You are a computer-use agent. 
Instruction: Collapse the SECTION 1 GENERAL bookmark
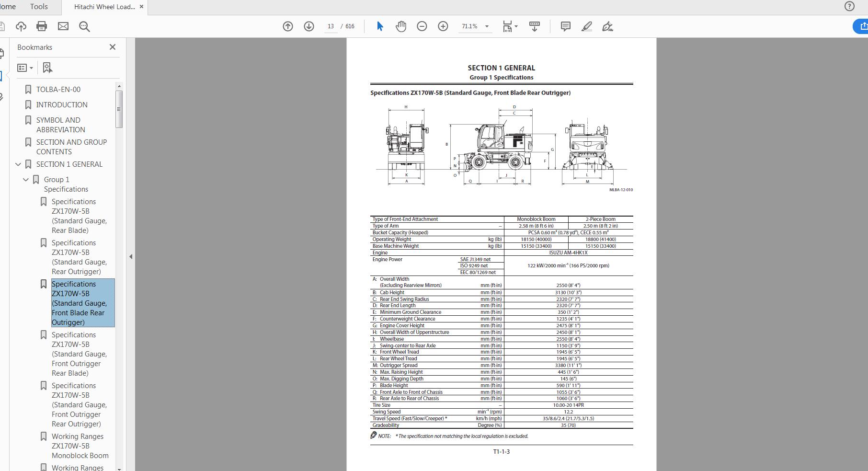[x=18, y=164]
